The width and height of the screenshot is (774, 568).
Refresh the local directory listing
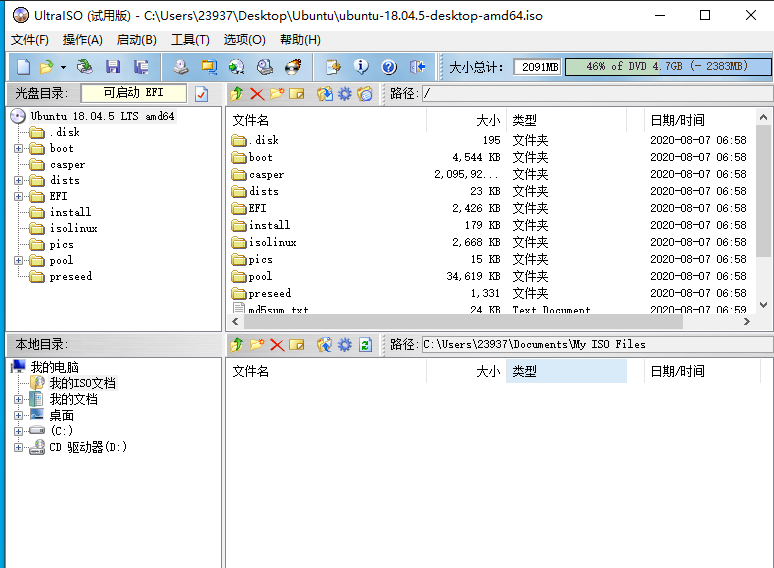(365, 344)
